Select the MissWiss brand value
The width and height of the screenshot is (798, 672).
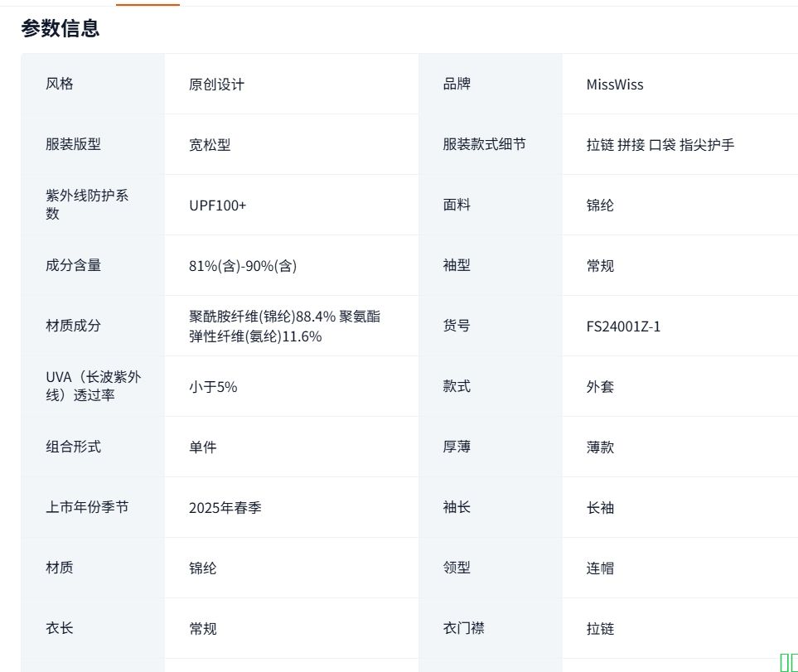[614, 85]
